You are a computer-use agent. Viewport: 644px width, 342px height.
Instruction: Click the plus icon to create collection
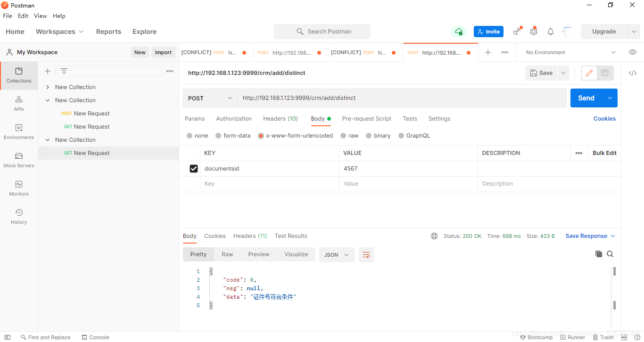47,71
